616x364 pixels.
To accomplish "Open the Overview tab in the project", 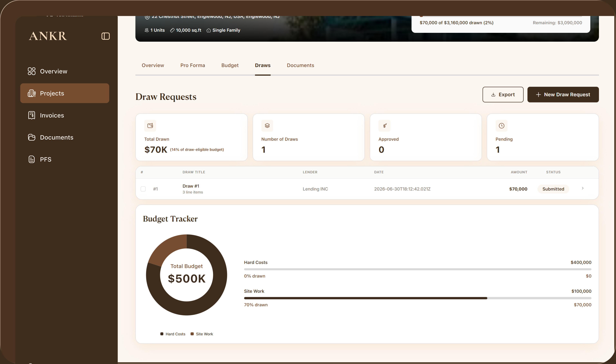I will click(x=153, y=65).
